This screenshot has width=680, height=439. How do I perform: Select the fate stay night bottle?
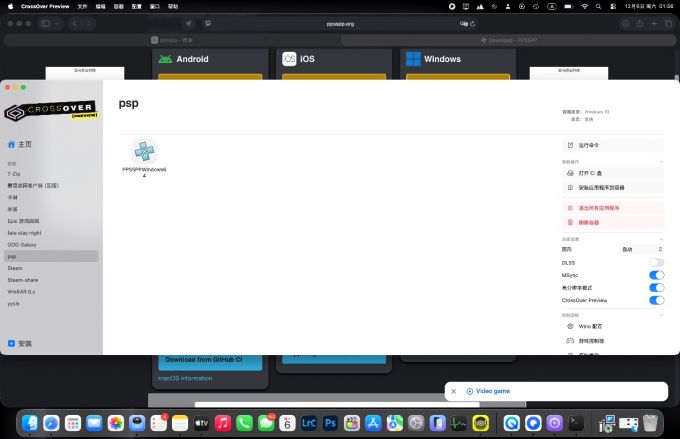click(x=51, y=233)
